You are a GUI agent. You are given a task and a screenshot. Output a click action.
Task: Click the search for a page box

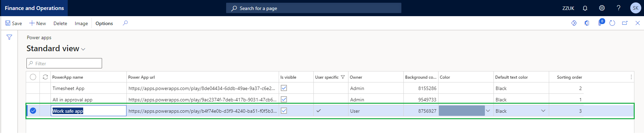point(313,8)
